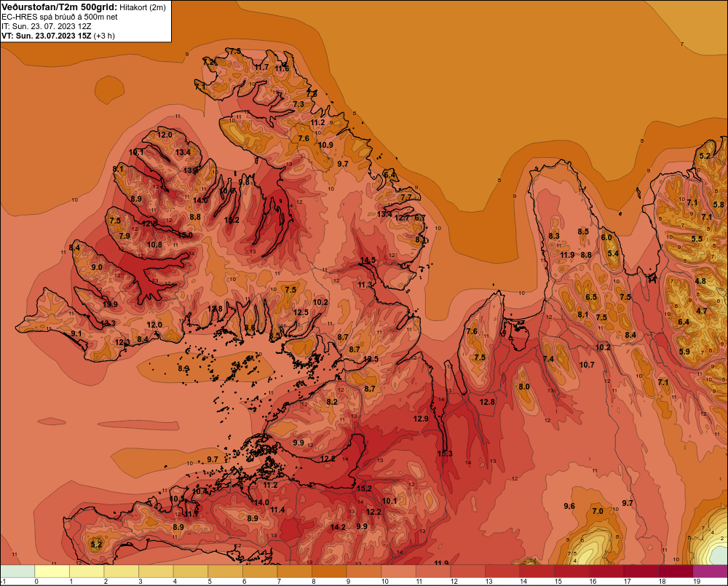The width and height of the screenshot is (728, 586).
Task: Select the 6.5 temperature label
Action: [x=591, y=297]
